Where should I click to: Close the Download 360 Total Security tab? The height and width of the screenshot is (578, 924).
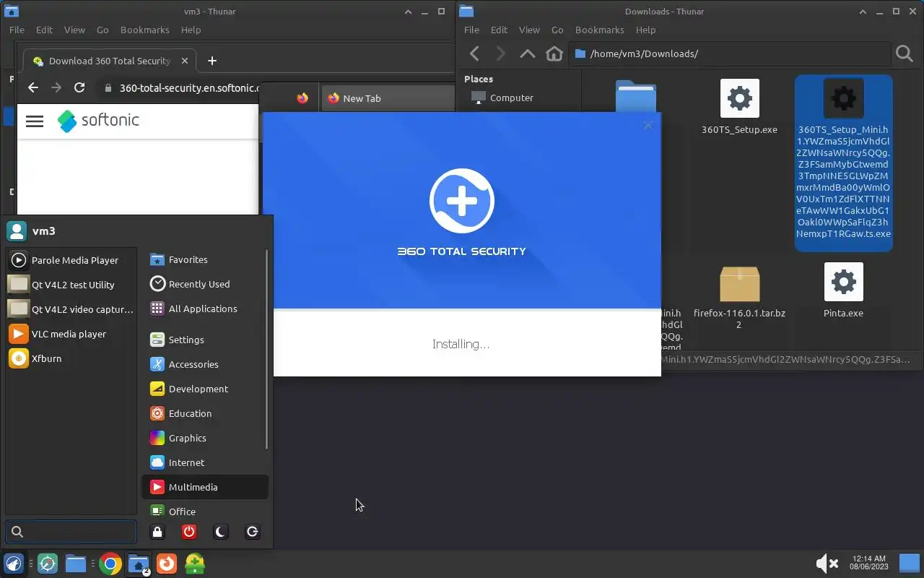[185, 61]
